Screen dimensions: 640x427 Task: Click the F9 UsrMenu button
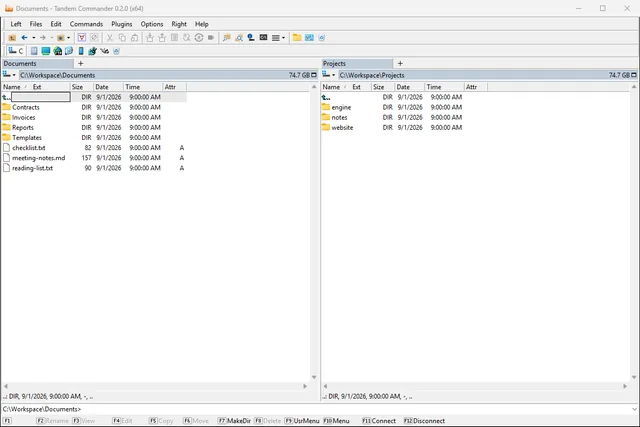click(302, 421)
